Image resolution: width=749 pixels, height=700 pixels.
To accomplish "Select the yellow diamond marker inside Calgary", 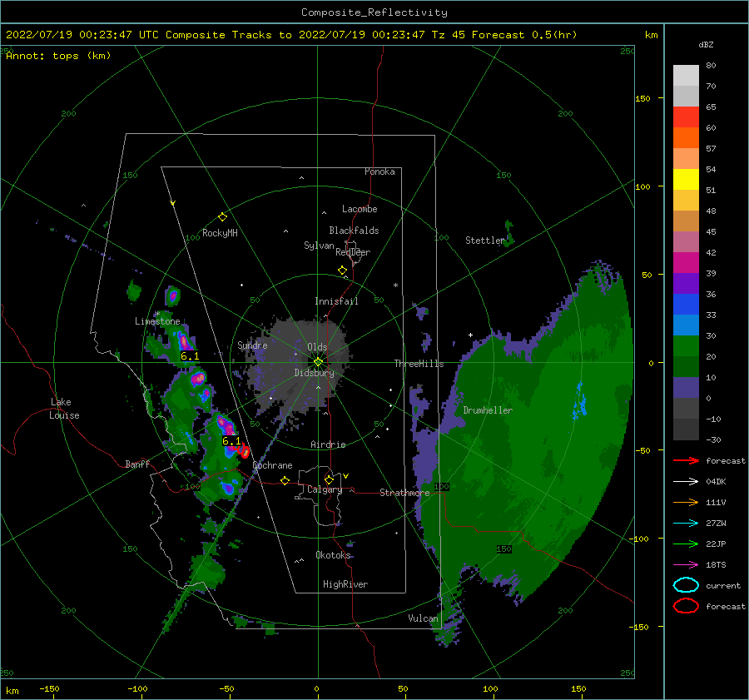I will tap(329, 479).
